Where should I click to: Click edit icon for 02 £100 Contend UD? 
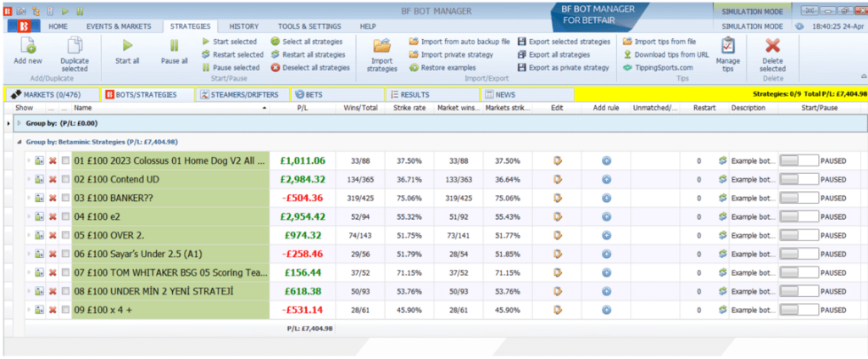click(x=558, y=180)
